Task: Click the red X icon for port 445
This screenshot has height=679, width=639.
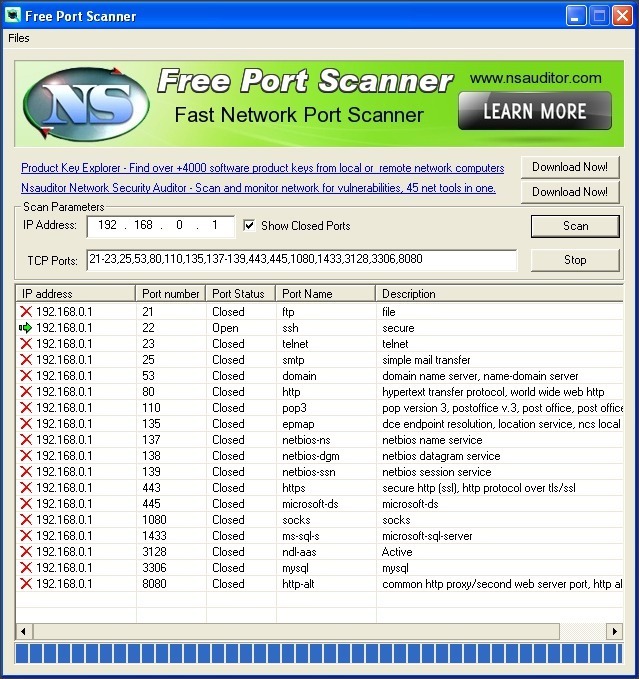Action: point(26,504)
